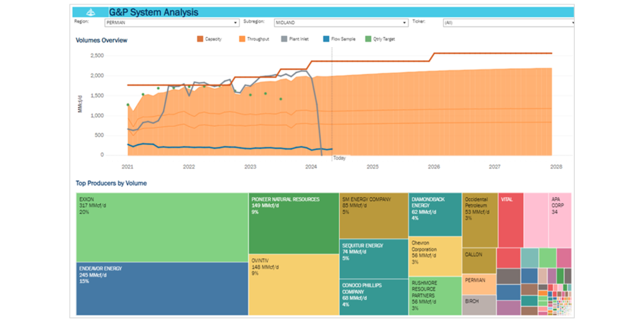Click the 2027 x-axis label
This screenshot has width=644, height=322.
pos(495,167)
